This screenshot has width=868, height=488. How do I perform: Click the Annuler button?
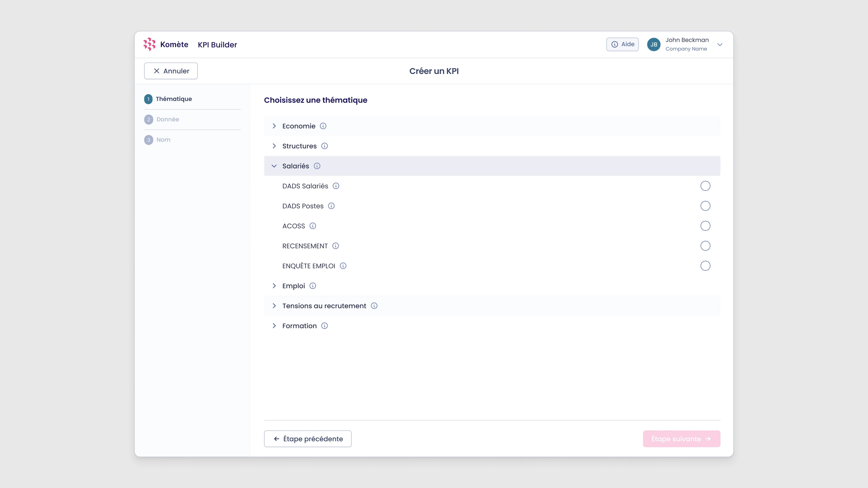(171, 71)
